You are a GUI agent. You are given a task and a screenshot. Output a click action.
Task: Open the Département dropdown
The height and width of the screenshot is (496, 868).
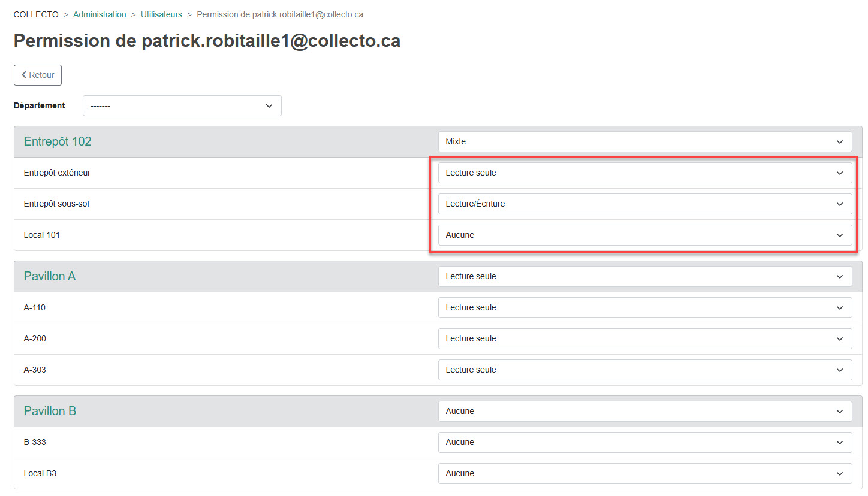coord(182,106)
